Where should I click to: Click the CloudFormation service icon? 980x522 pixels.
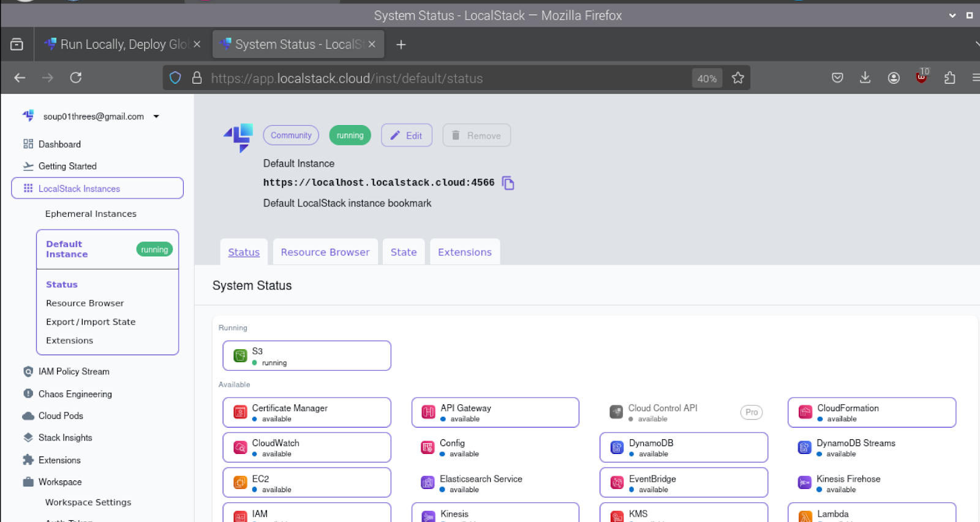pos(805,412)
